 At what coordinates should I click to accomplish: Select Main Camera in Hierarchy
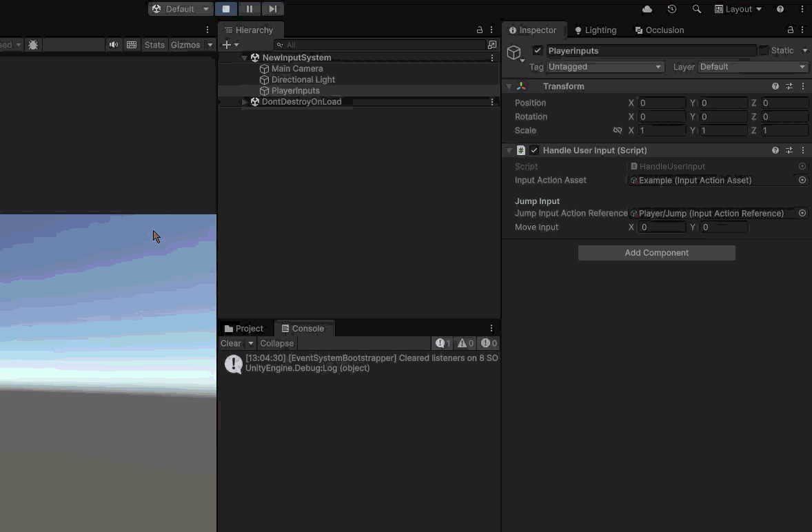point(296,68)
